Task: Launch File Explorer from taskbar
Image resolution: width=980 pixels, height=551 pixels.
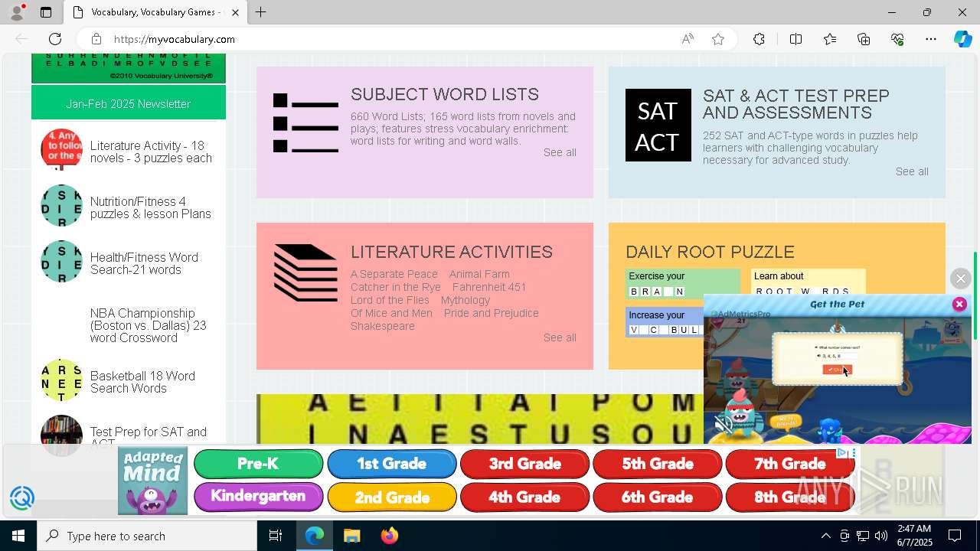Action: [x=351, y=536]
